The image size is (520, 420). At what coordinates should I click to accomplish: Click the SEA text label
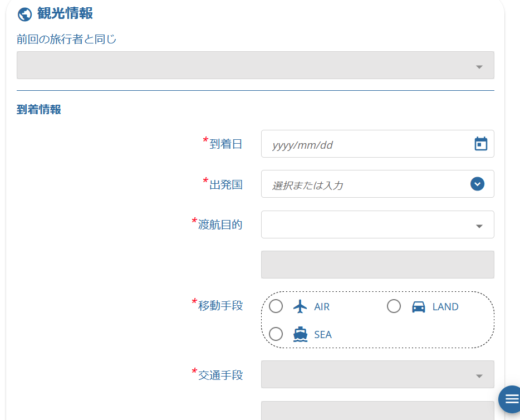tap(323, 335)
